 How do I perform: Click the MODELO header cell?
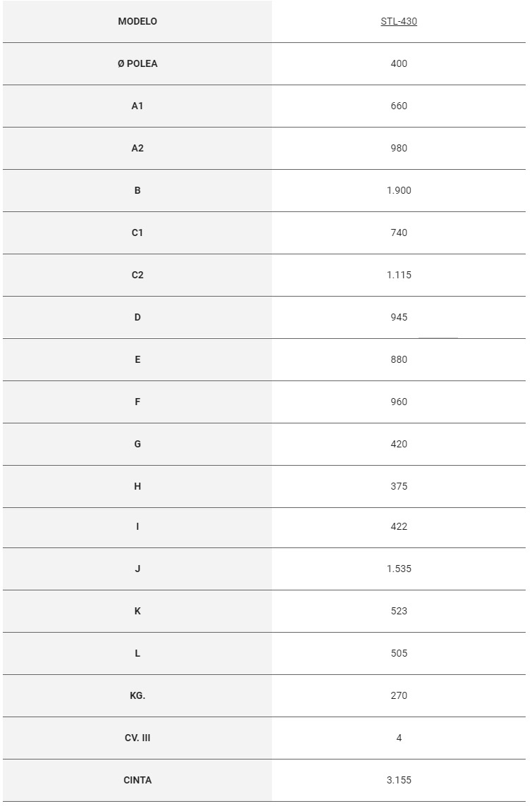[x=137, y=21]
